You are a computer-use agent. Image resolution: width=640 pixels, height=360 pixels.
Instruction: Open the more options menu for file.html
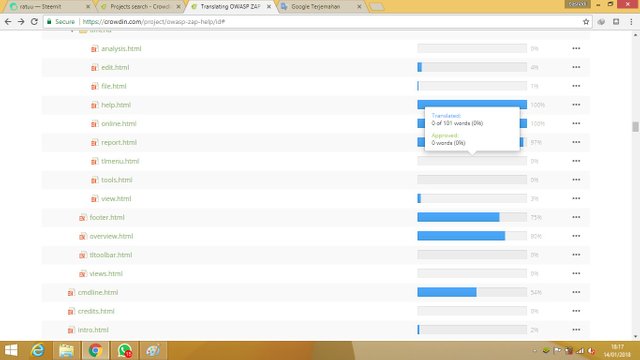pyautogui.click(x=576, y=86)
